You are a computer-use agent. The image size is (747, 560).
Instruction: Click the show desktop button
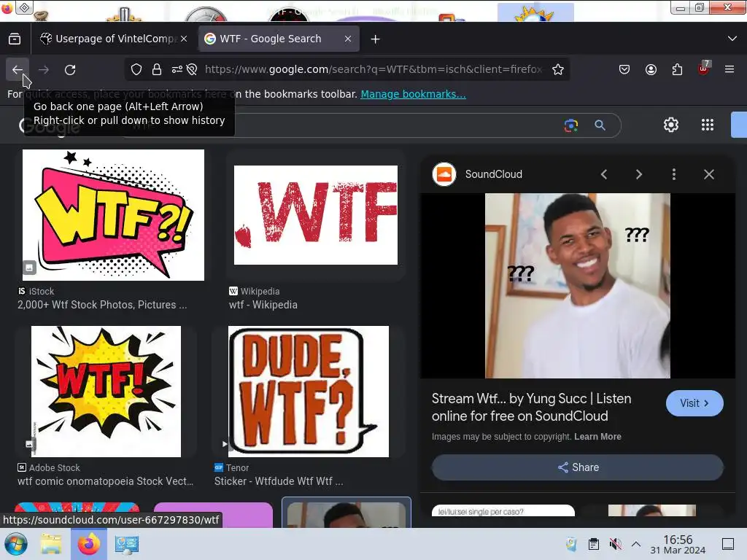728,544
